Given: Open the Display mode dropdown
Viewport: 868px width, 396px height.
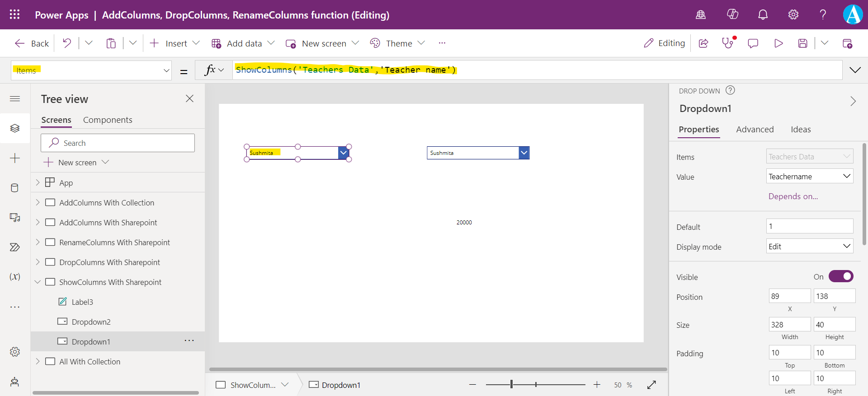Looking at the screenshot, I should coord(809,247).
